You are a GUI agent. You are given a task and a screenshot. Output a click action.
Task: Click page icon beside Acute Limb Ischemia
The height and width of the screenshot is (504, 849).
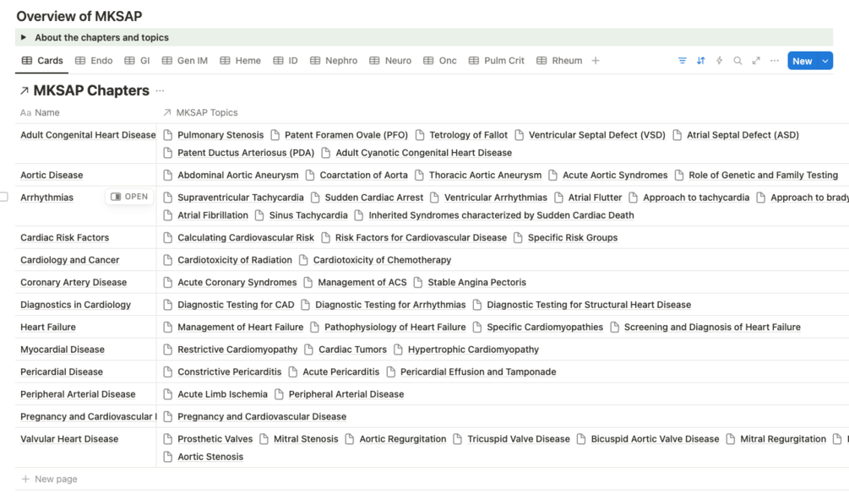[168, 394]
